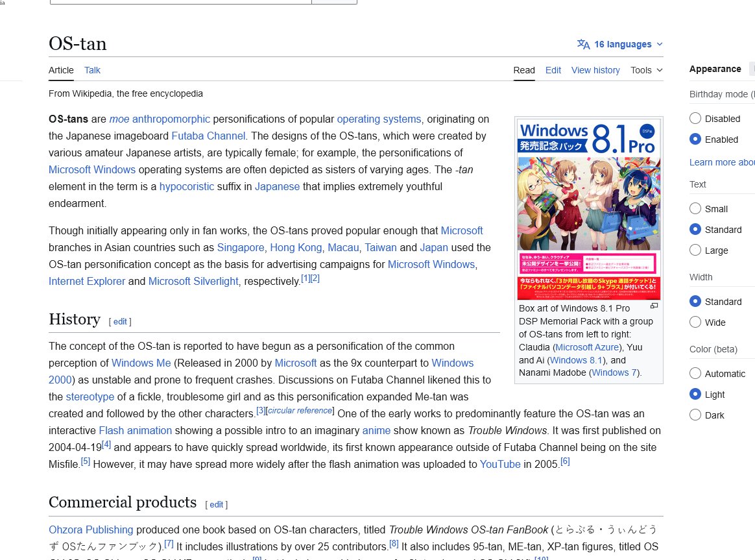The image size is (755, 560).
Task: Select Enabled birthday mode
Action: (x=695, y=139)
